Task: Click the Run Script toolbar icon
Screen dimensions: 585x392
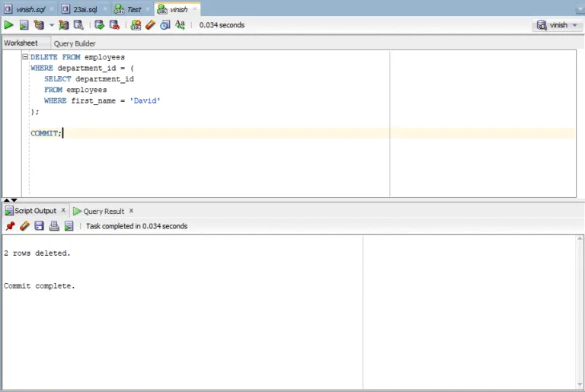Action: (x=24, y=25)
